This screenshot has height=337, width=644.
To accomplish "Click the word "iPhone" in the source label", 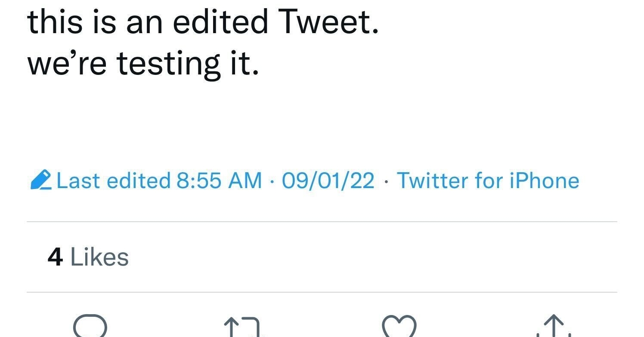I will (544, 181).
